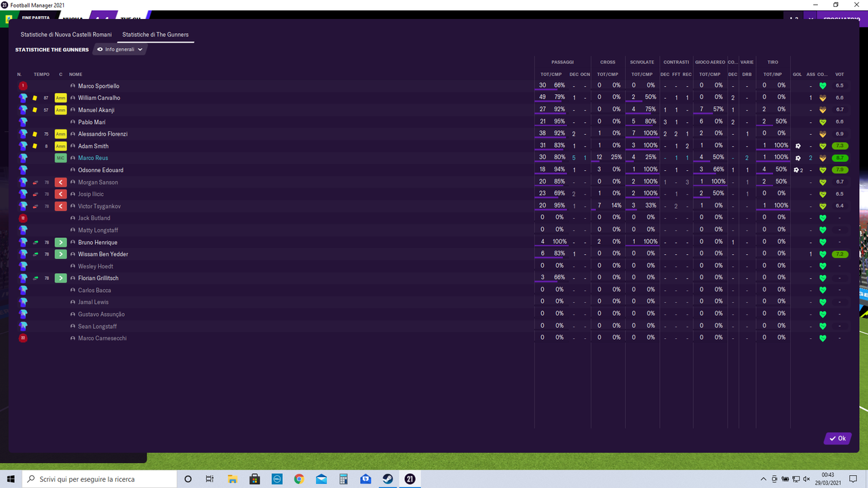Show hidden system tray icons
The image size is (868, 488).
pyautogui.click(x=764, y=479)
